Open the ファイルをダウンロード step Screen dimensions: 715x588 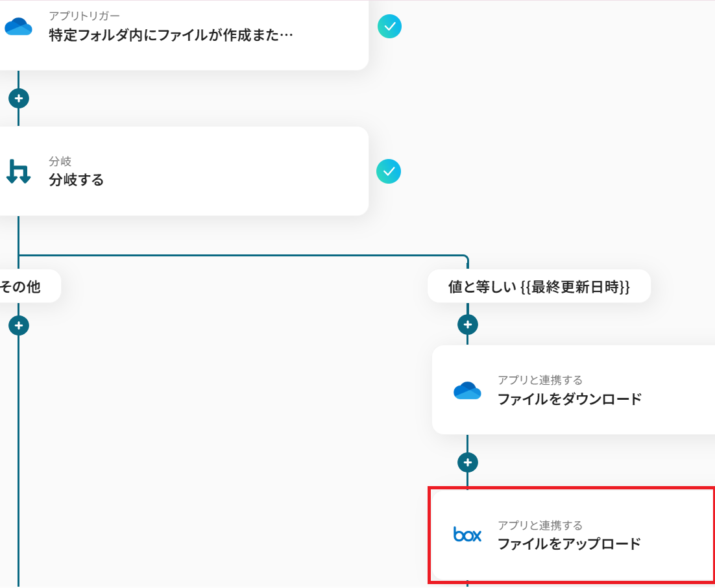[x=569, y=398]
